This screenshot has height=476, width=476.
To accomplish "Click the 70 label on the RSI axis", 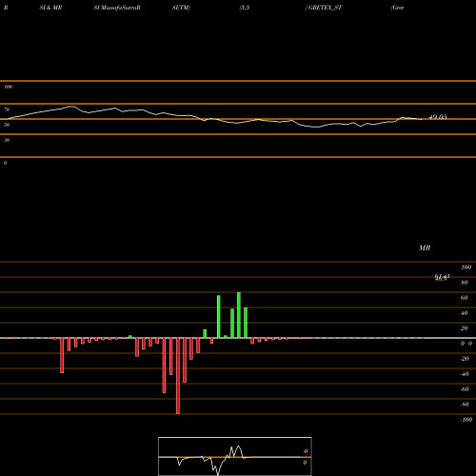I will pos(7,109).
